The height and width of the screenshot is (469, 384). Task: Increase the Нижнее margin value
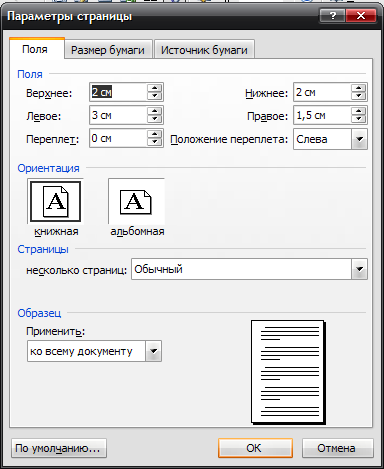pos(359,88)
